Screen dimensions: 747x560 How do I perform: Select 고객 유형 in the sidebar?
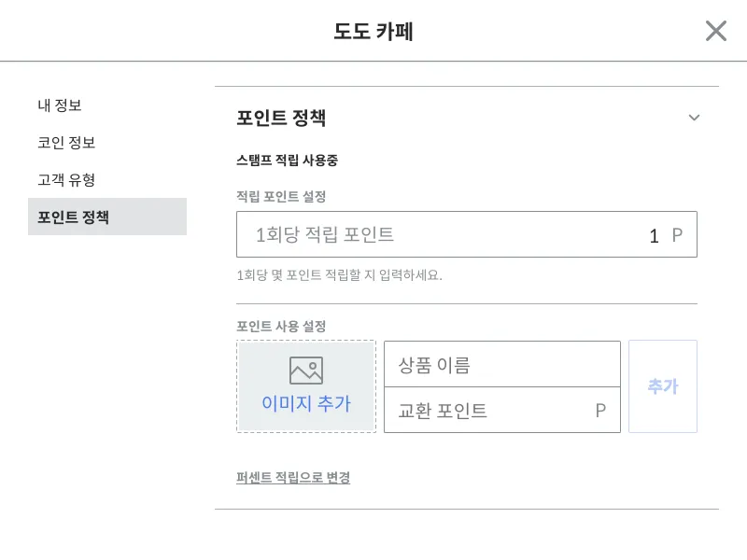pyautogui.click(x=66, y=180)
